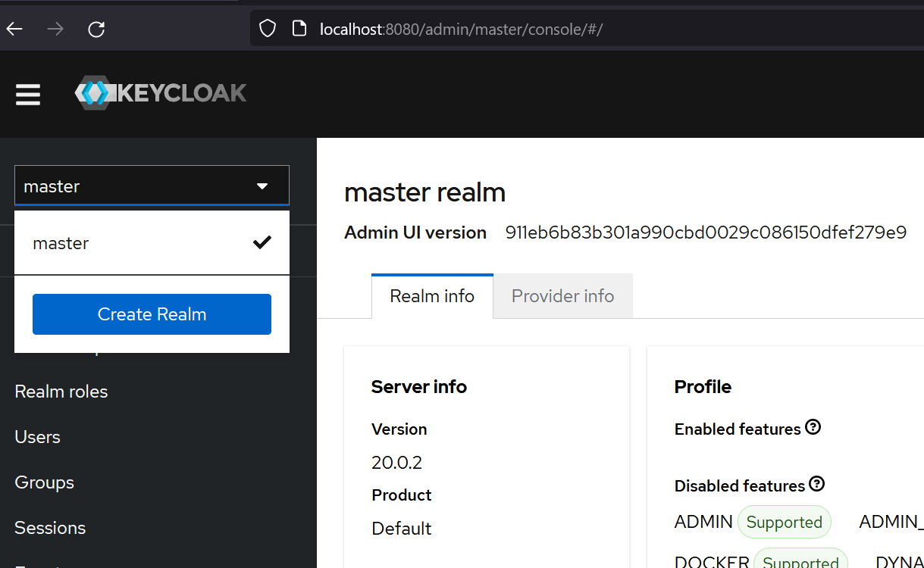The width and height of the screenshot is (924, 568).
Task: Click the Keycloak logo
Action: 161,93
